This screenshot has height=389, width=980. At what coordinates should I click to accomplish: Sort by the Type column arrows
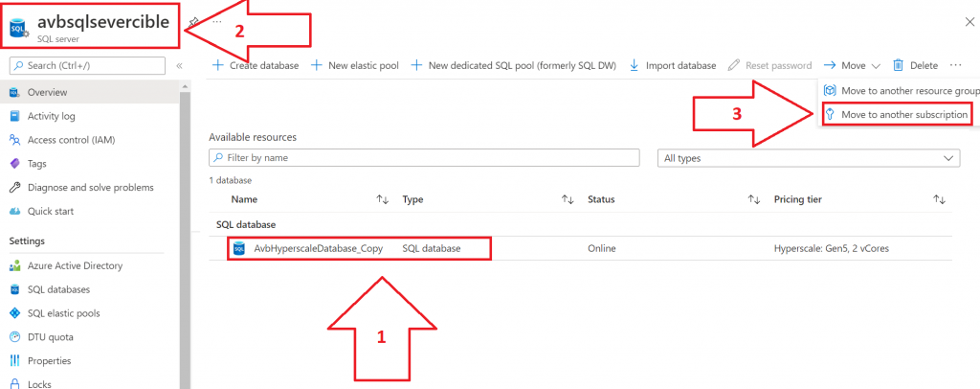click(568, 199)
